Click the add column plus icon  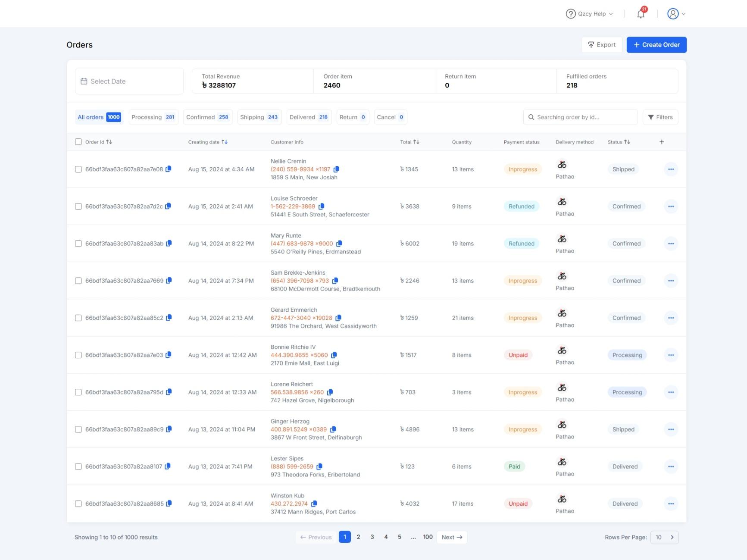click(662, 142)
